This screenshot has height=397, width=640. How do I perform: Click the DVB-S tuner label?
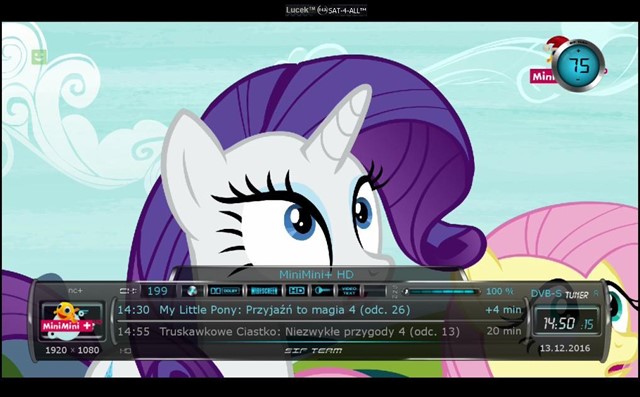point(560,294)
